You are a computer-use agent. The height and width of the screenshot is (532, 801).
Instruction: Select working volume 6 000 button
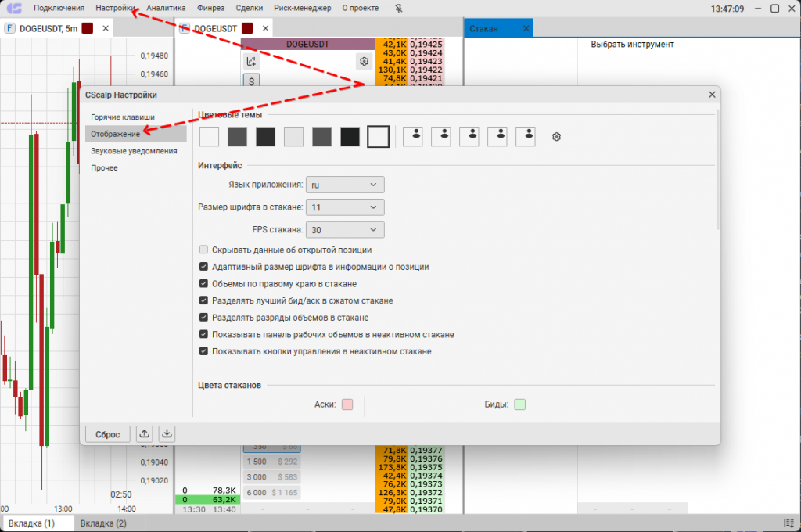[x=271, y=493]
